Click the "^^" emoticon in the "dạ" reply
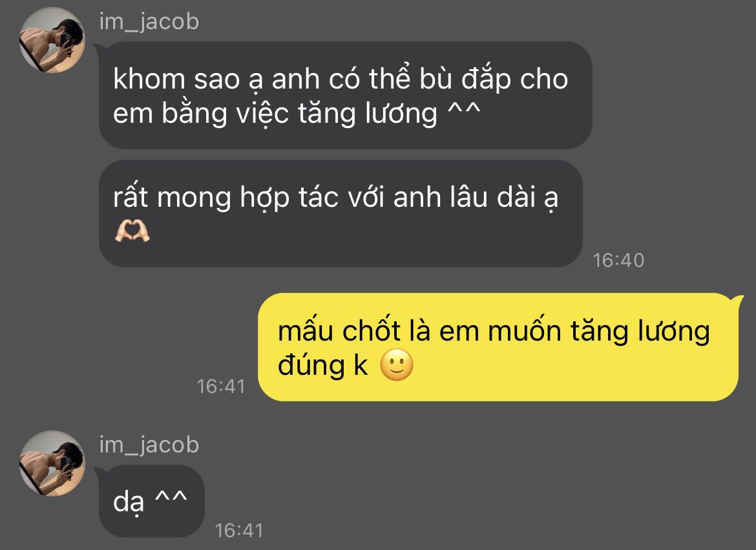The width and height of the screenshot is (756, 550). (x=171, y=498)
